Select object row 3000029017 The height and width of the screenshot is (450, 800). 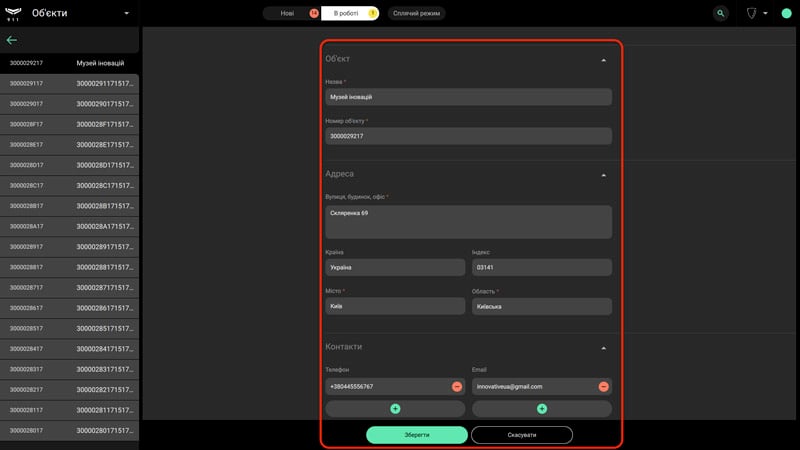pos(69,104)
